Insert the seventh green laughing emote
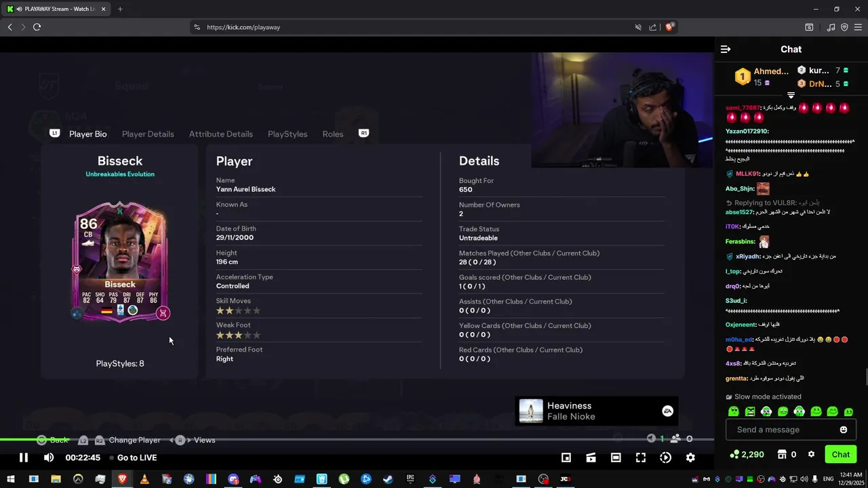 click(833, 411)
